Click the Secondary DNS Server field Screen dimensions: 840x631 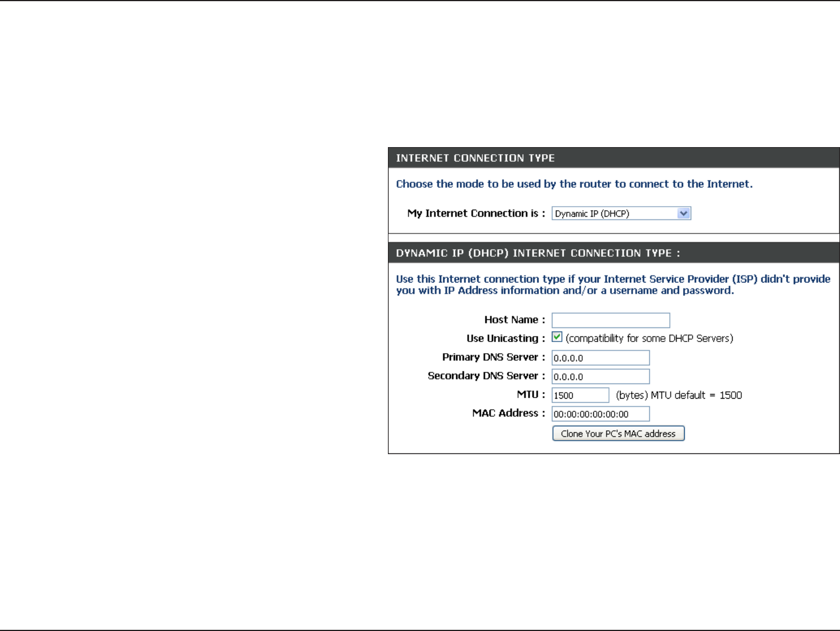(601, 376)
